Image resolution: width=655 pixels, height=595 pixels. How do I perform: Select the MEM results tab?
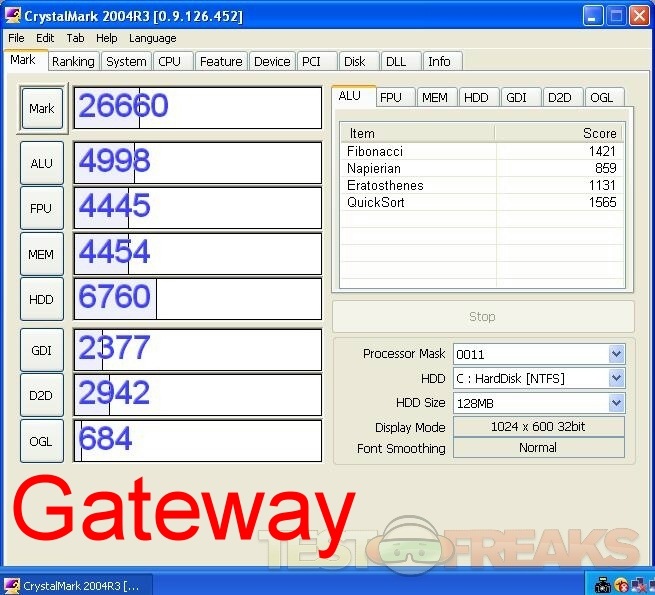[x=434, y=97]
